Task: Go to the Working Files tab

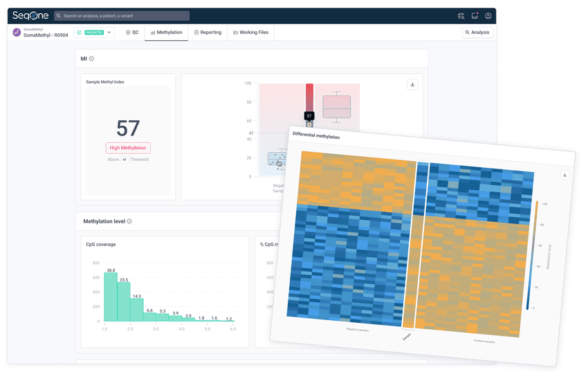Action: [x=251, y=32]
